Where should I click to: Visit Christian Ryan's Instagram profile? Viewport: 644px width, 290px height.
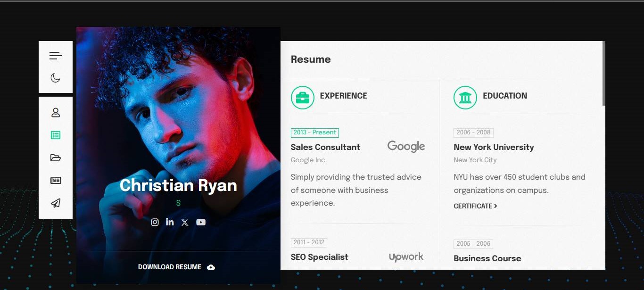[155, 222]
